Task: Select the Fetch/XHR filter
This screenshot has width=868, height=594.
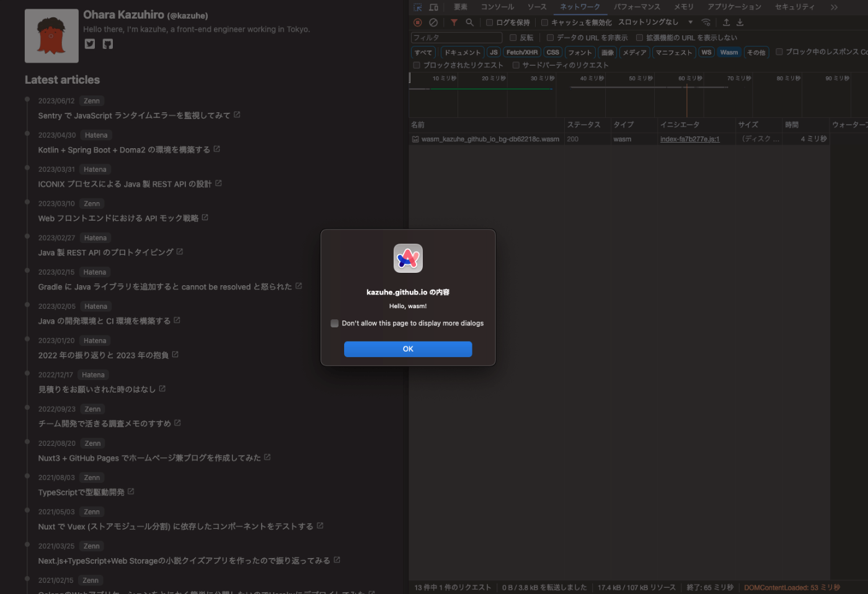Action: tap(522, 53)
